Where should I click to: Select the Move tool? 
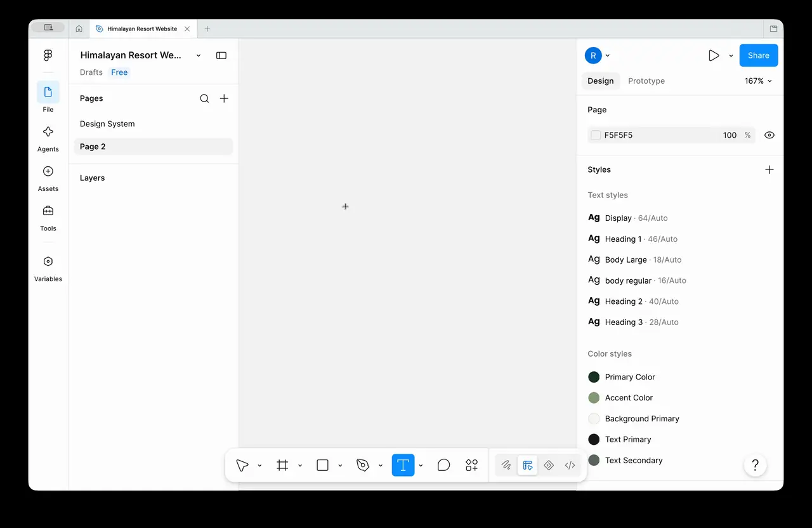click(x=242, y=465)
